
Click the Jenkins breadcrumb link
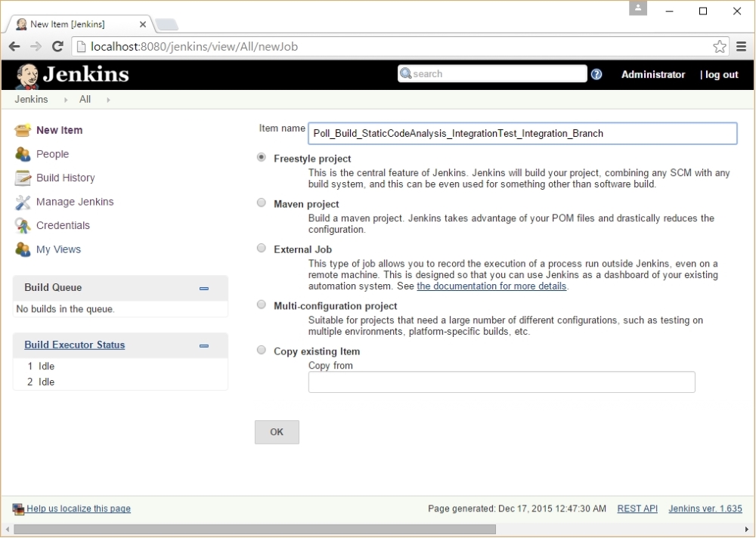[31, 99]
